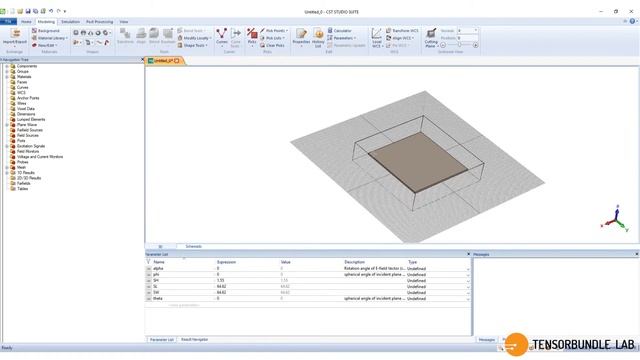Image resolution: width=640 pixels, height=360 pixels.
Task: Click Clear Picks
Action: pos(272,45)
